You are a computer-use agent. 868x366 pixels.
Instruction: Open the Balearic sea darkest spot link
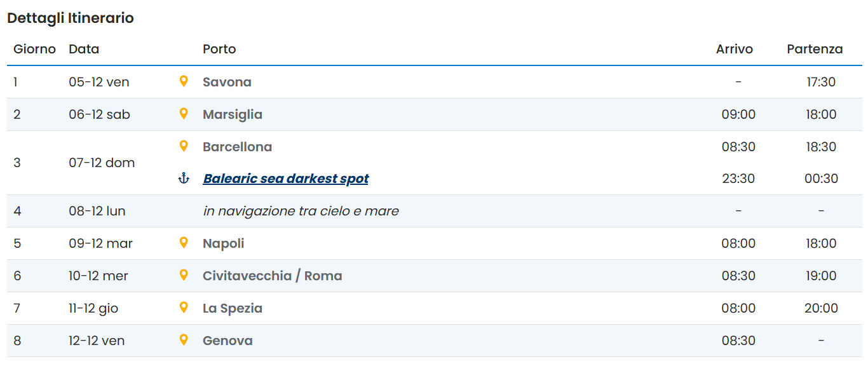(285, 179)
